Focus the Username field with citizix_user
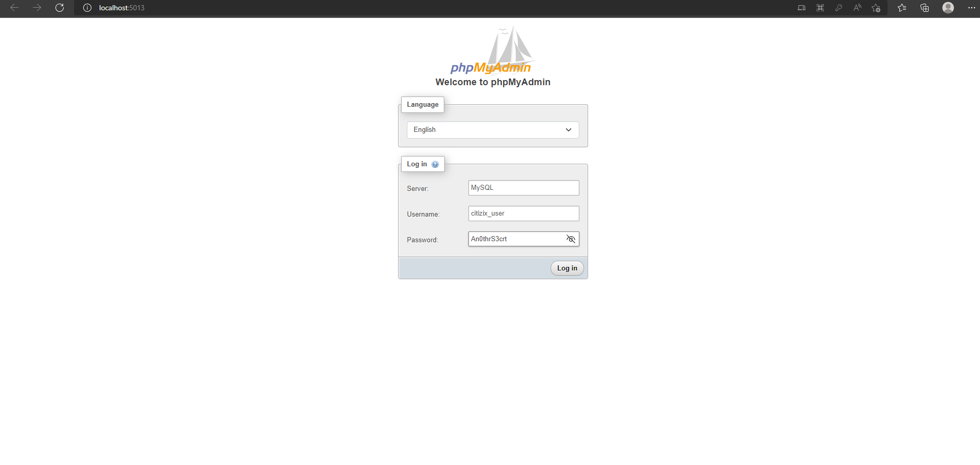980x465 pixels. pyautogui.click(x=524, y=214)
